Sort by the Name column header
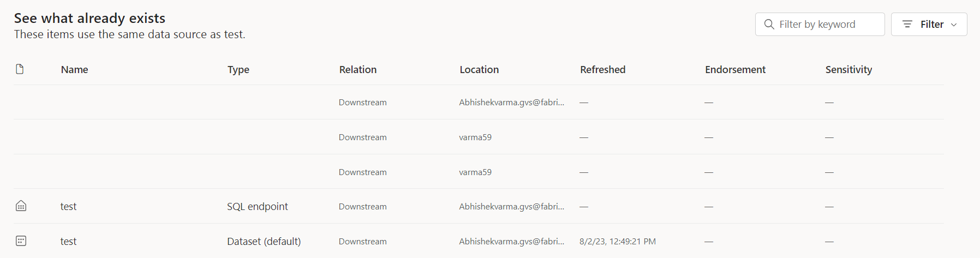This screenshot has height=258, width=980. 74,70
